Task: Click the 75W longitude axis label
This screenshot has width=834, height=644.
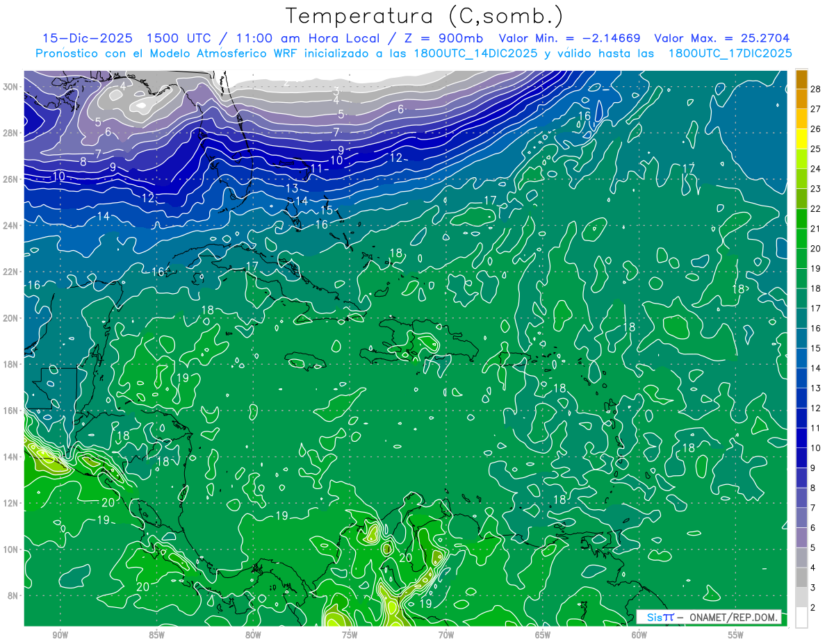Action: pyautogui.click(x=350, y=635)
